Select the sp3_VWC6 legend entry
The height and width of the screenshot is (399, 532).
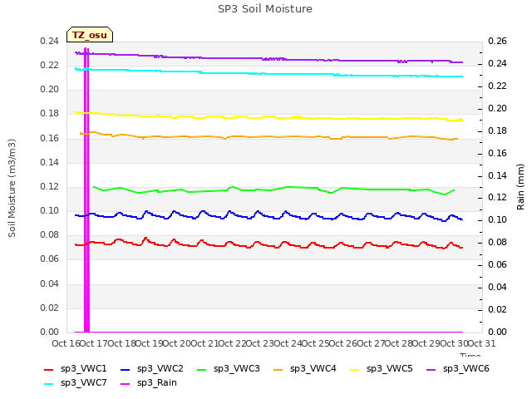(458, 368)
